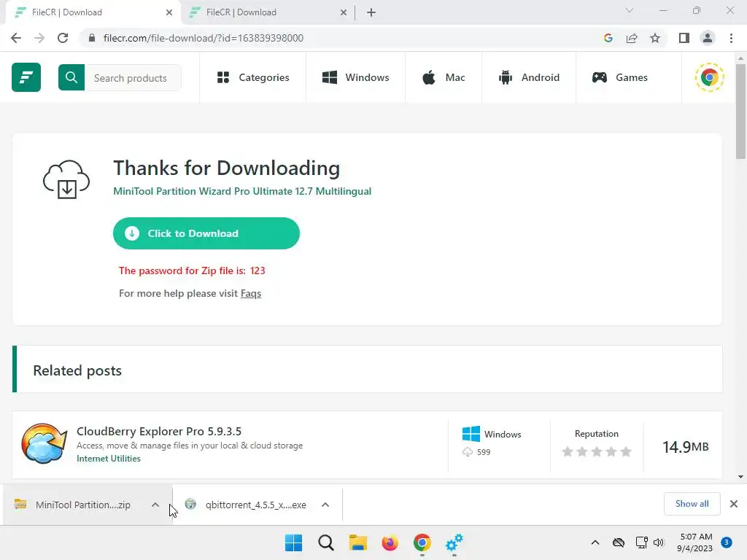Screen dimensions: 747x560
Task: Open the Mac category
Action: coord(444,77)
